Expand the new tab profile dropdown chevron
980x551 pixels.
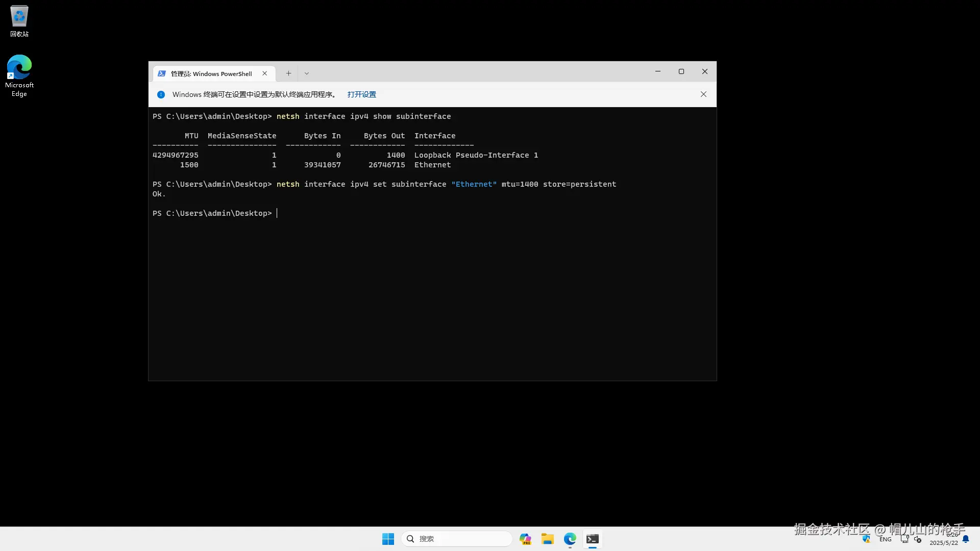tap(307, 73)
